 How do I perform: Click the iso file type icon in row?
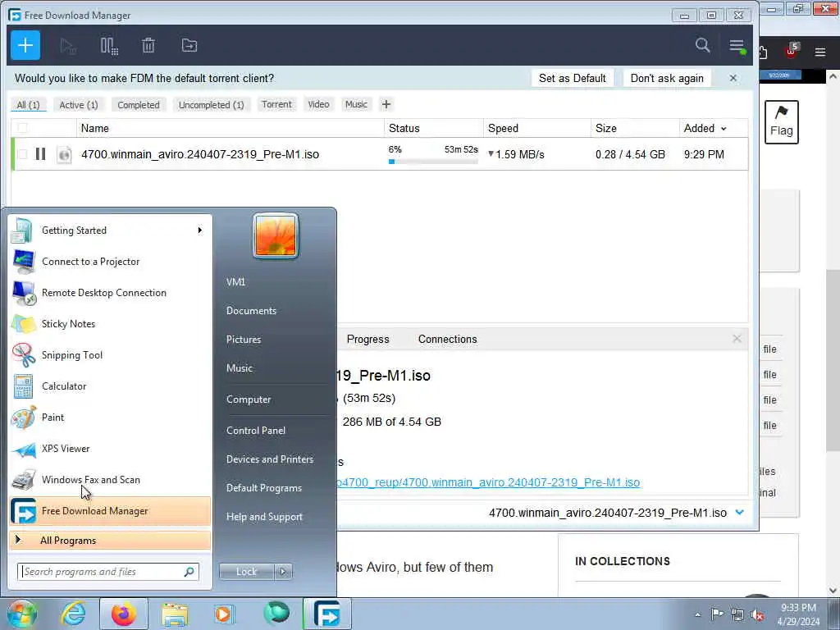point(64,154)
